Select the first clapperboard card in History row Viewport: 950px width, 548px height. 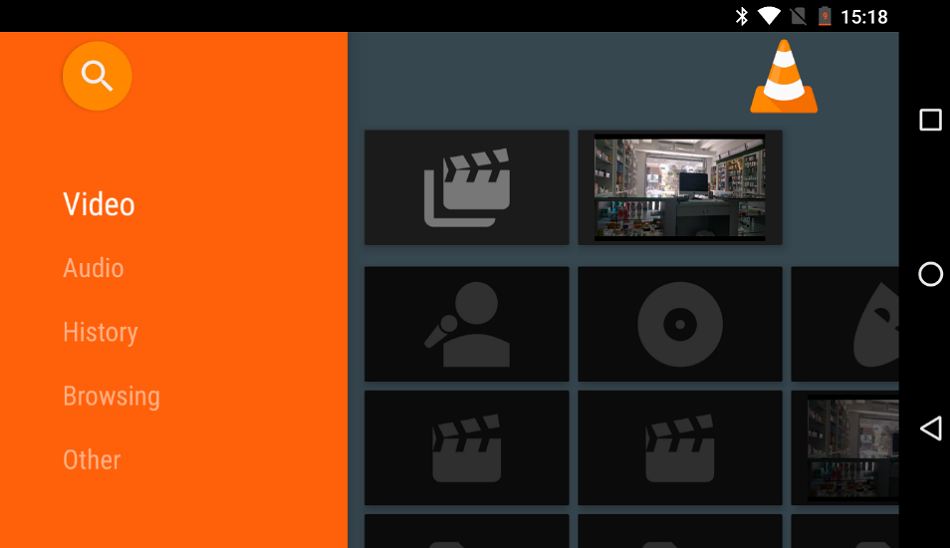tap(467, 447)
